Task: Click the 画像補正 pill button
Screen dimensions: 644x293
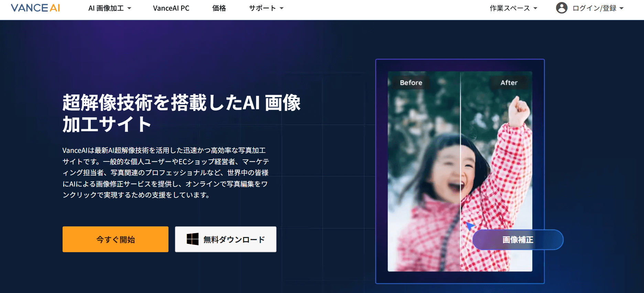Action: [517, 239]
